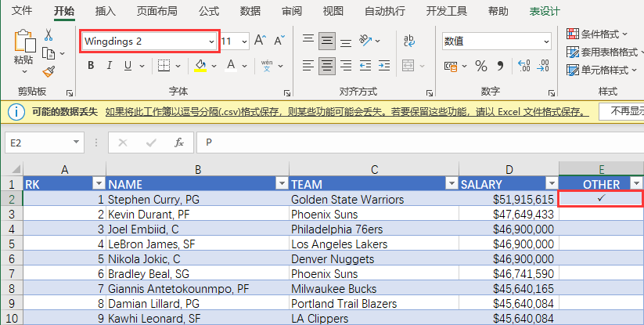Select the Format Painter brush
644x325 pixels.
pyautogui.click(x=49, y=71)
